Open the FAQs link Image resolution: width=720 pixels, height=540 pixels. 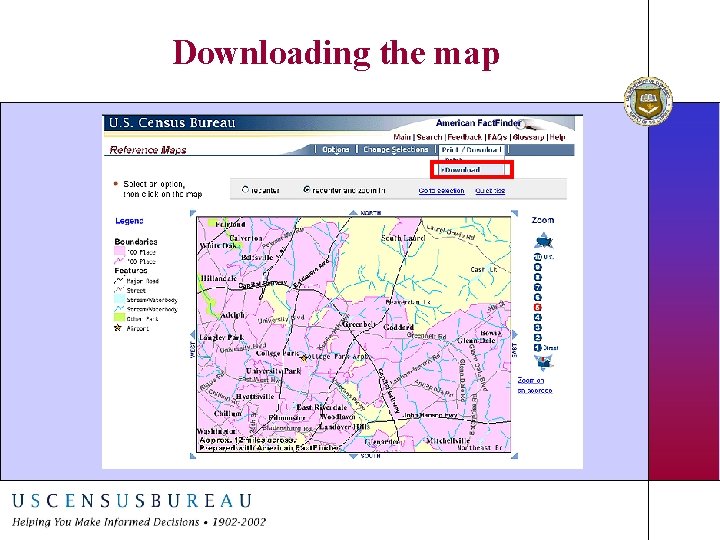(x=497, y=137)
